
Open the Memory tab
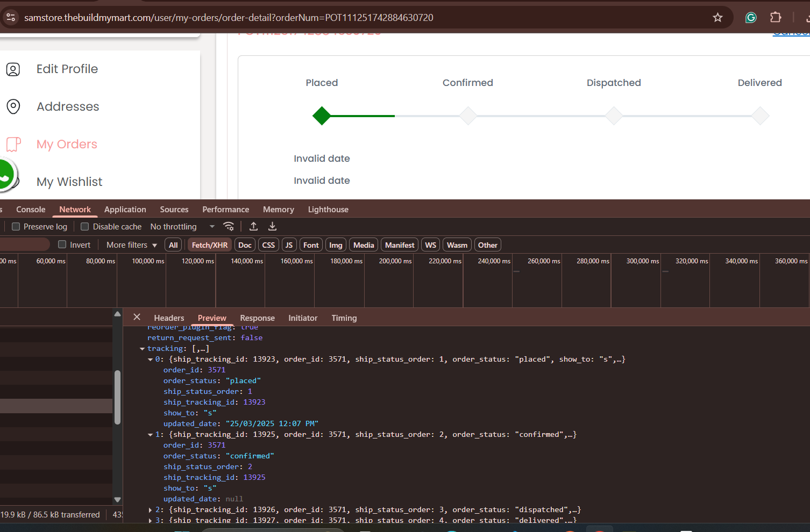point(278,210)
